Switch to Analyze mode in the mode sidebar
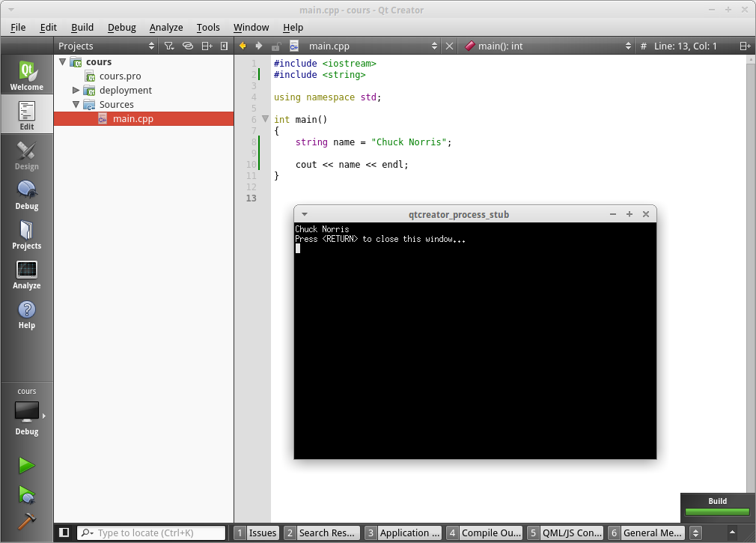Viewport: 756px width, 543px height. pyautogui.click(x=26, y=274)
